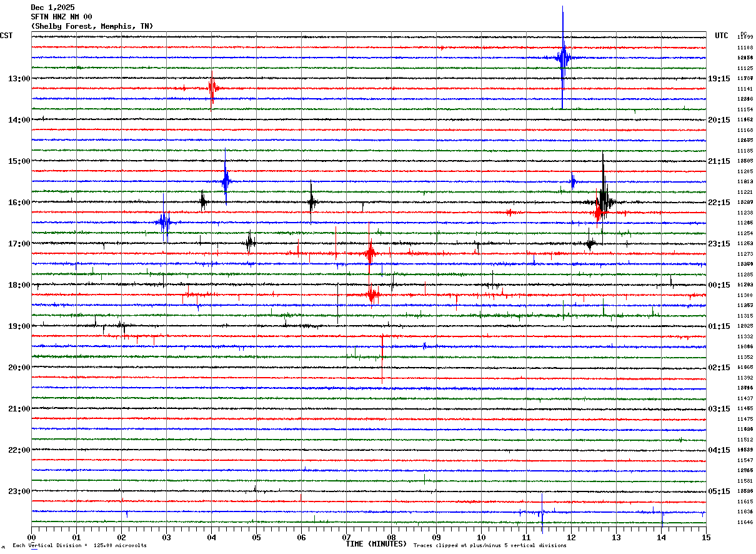Click the 14:00 CST row label

pyautogui.click(x=19, y=120)
